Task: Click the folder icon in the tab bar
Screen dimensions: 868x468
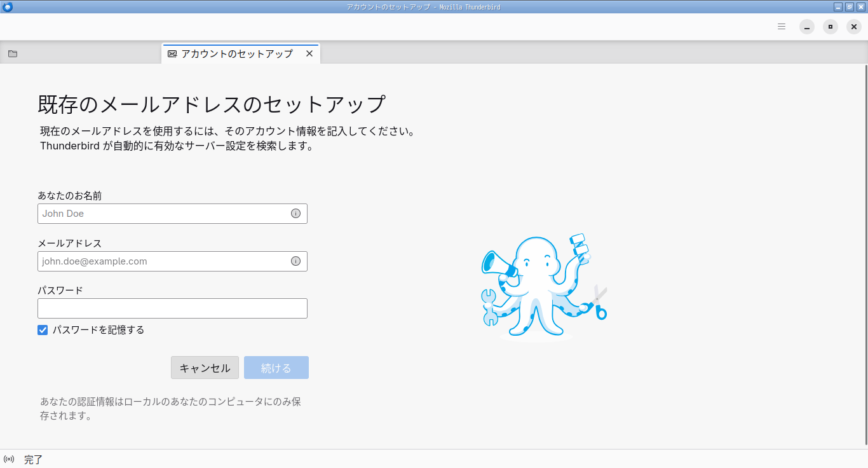Action: [13, 54]
